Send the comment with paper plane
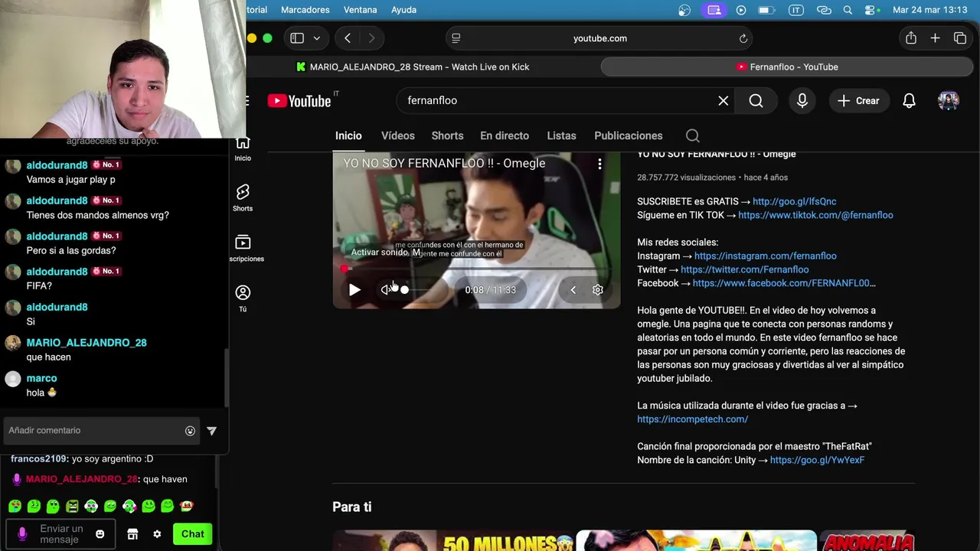980x551 pixels. 212,431
